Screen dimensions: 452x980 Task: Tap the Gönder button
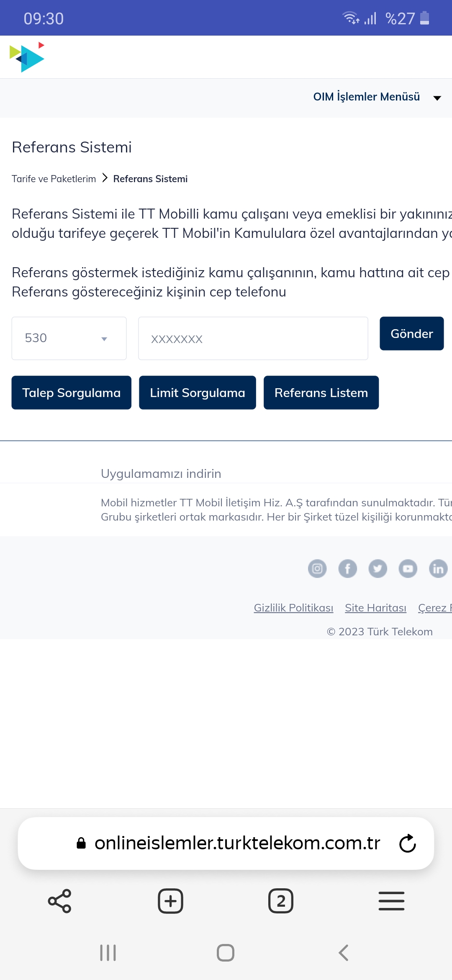click(x=412, y=333)
